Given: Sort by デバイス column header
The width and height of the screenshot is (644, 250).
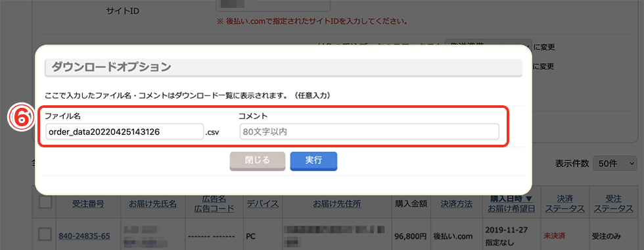Looking at the screenshot, I should (262, 203).
